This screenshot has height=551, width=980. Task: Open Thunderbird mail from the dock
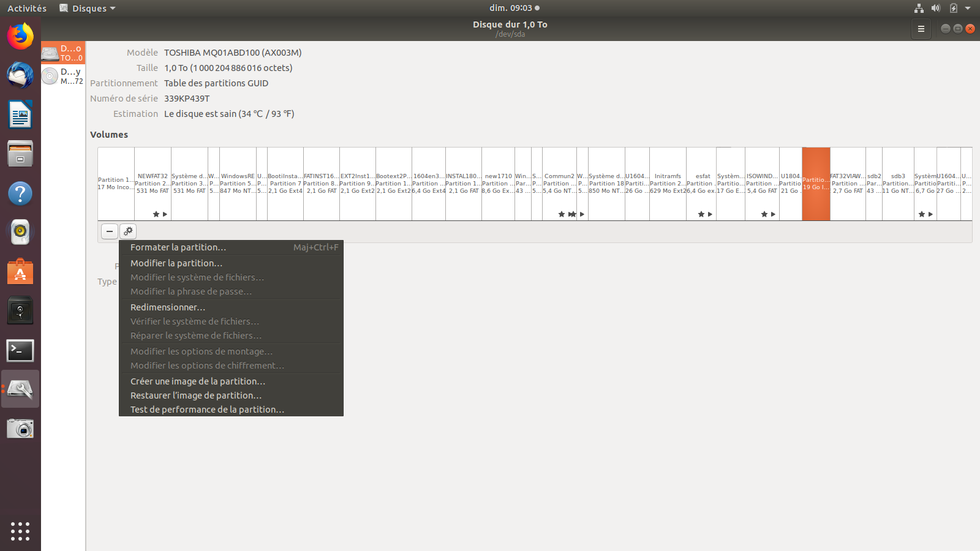point(20,76)
